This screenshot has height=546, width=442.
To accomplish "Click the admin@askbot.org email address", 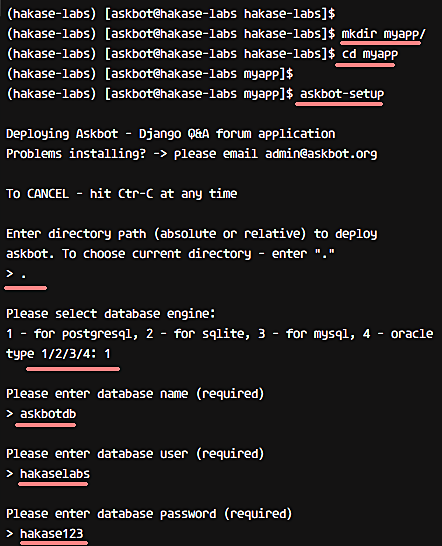I will [321, 154].
